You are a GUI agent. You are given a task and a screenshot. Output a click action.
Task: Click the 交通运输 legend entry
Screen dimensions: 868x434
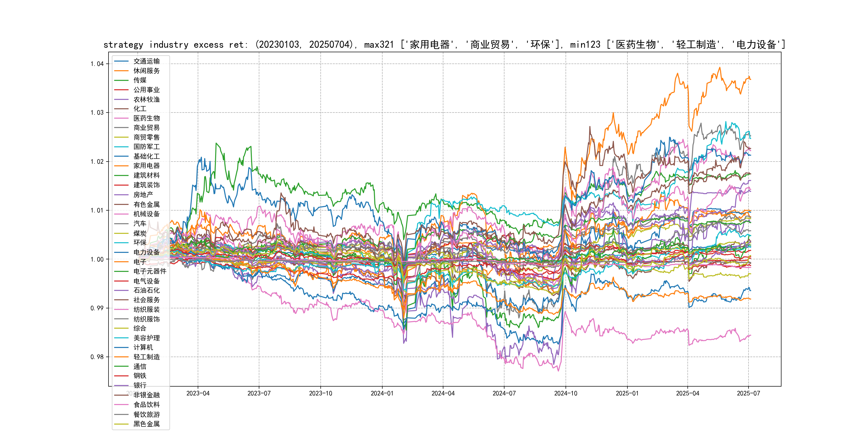(146, 61)
